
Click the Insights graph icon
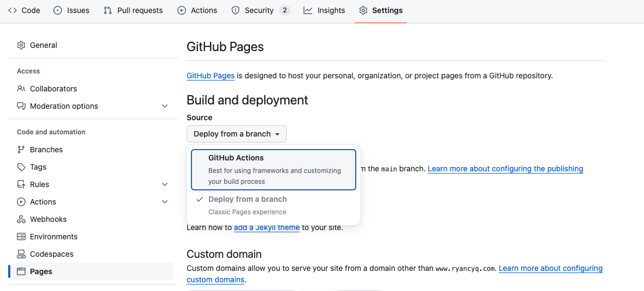(308, 11)
